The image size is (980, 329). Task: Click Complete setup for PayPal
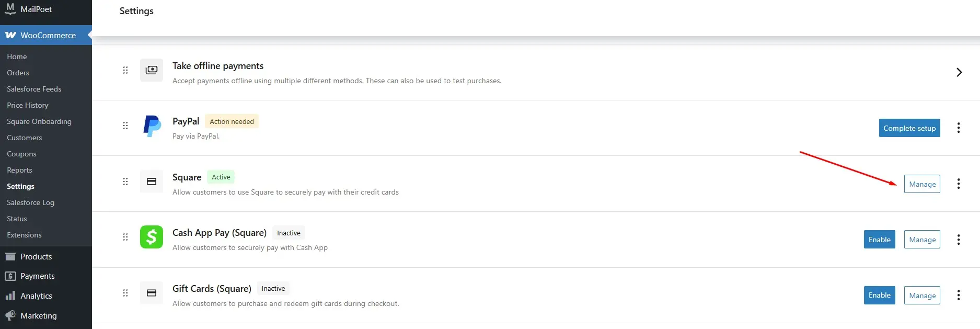[x=909, y=128]
